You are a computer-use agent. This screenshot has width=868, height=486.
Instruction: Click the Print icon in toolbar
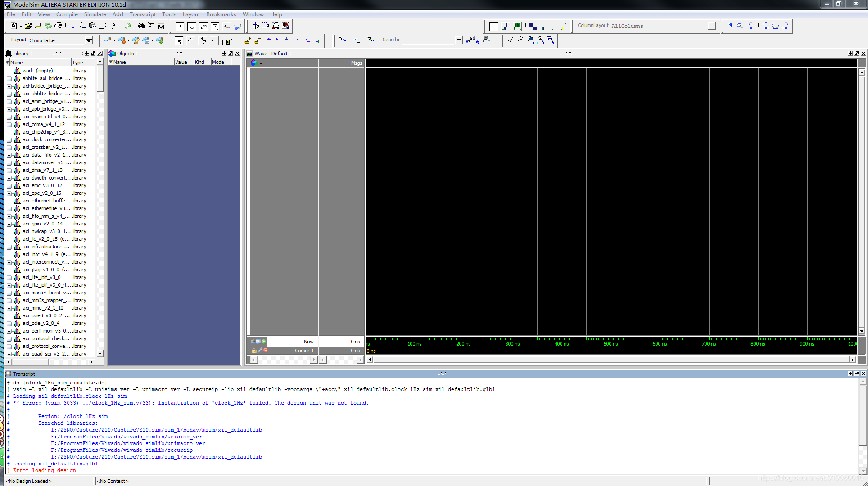coord(58,26)
